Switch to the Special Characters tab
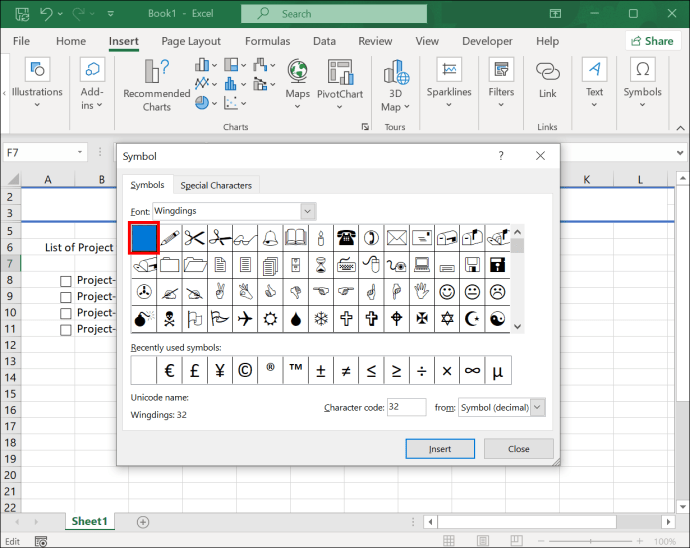 tap(216, 185)
